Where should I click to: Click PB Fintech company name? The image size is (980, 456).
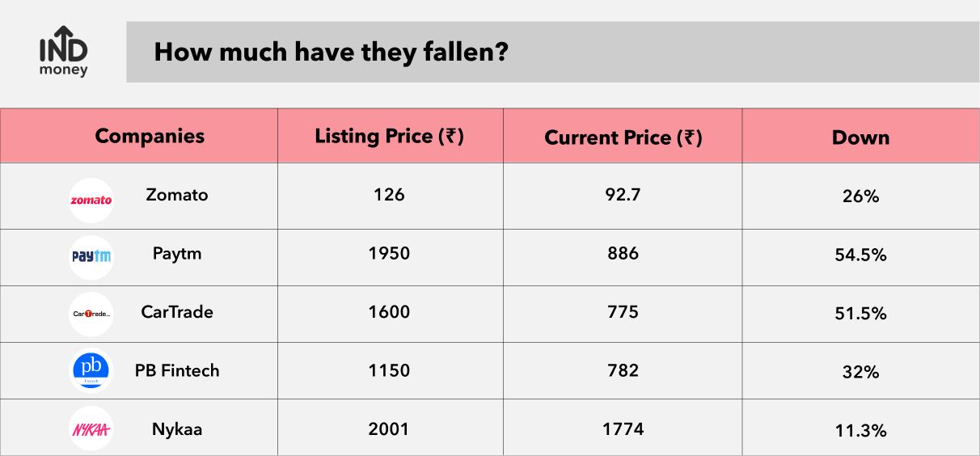pyautogui.click(x=177, y=371)
